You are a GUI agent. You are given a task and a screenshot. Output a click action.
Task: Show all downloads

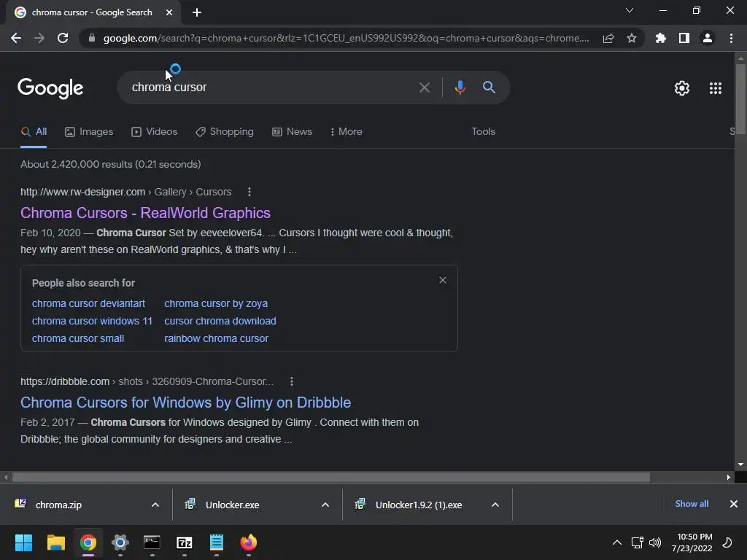click(x=692, y=504)
